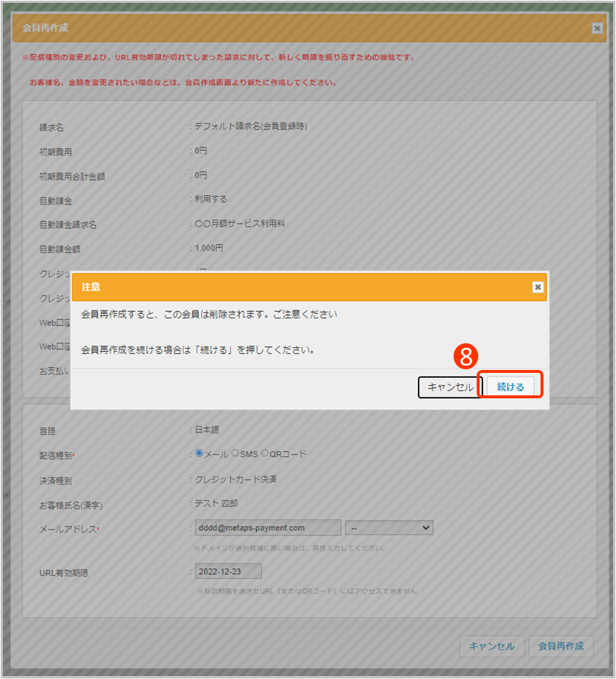Click the メールアドレス input field
This screenshot has height=679, width=616.
(268, 527)
